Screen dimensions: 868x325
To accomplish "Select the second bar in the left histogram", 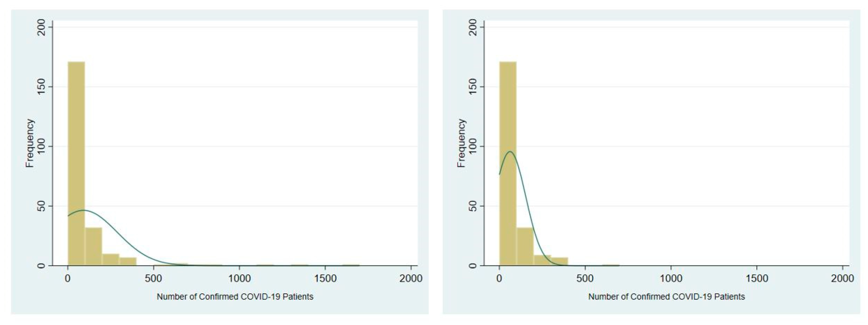I will 93,247.
